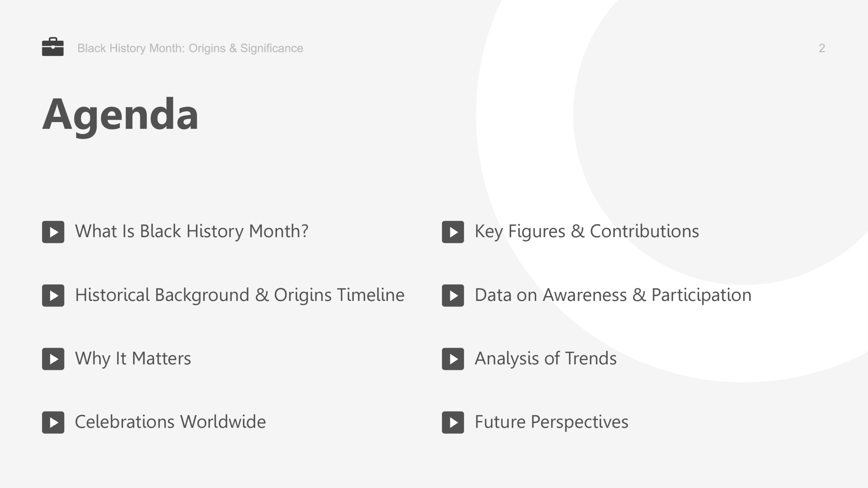Click the play icon beside "Analysis of Trends"
This screenshot has width=868, height=488.
(x=453, y=359)
